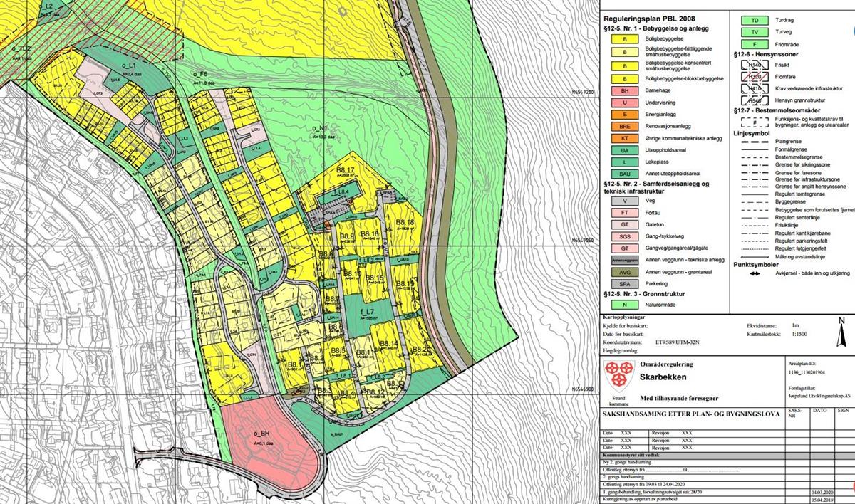
Task: Click the thick dashed Plangrense line symbol
Action: (750, 142)
